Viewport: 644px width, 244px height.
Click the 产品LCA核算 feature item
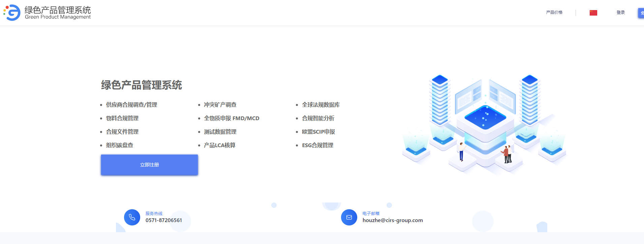[x=219, y=145]
